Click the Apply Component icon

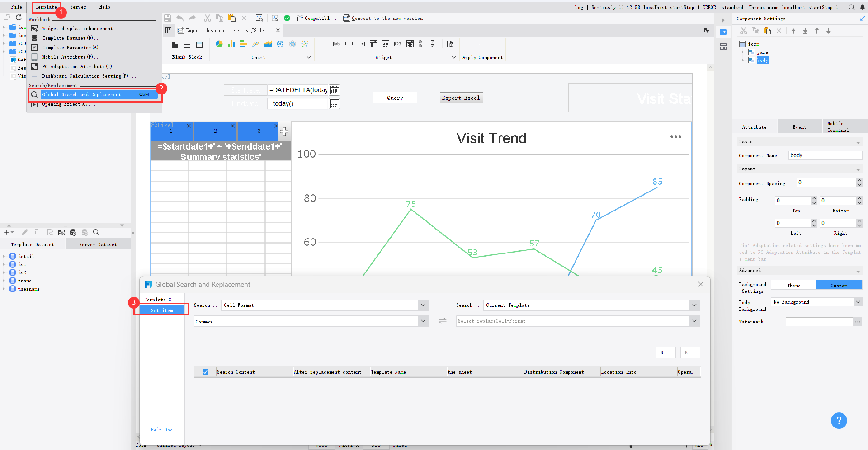pyautogui.click(x=483, y=44)
